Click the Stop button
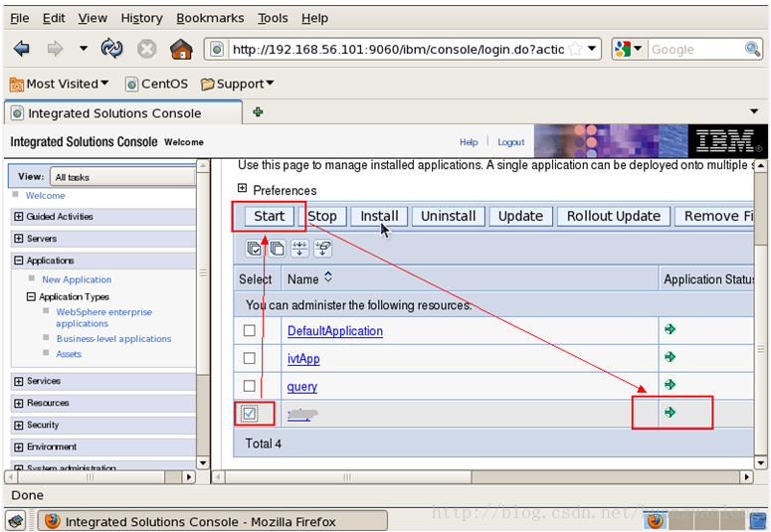Screen dimensions: 771x532 (x=322, y=217)
